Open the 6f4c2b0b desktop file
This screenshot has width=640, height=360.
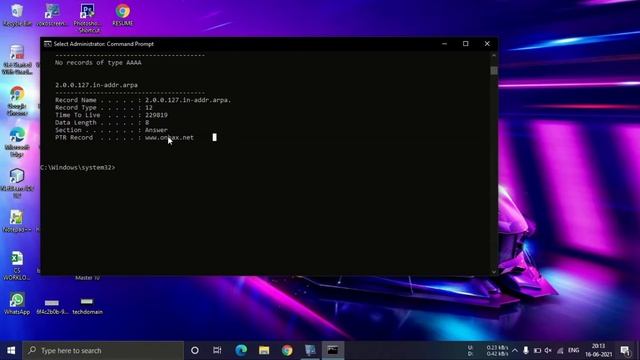(52, 306)
